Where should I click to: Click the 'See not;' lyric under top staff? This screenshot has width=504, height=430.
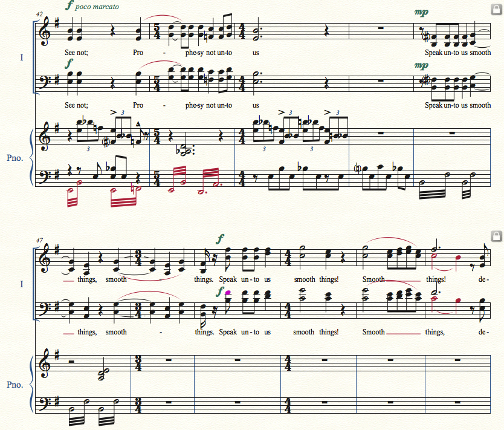click(76, 53)
